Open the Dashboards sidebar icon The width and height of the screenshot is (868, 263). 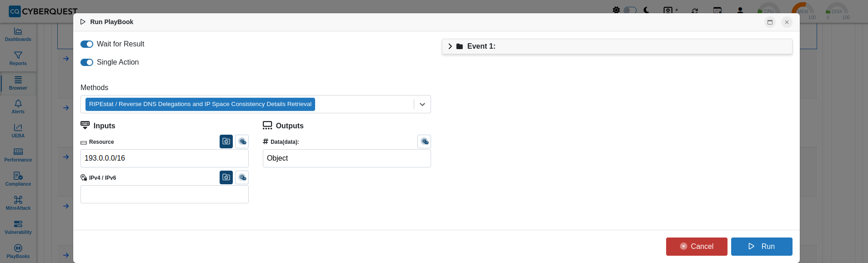[18, 35]
